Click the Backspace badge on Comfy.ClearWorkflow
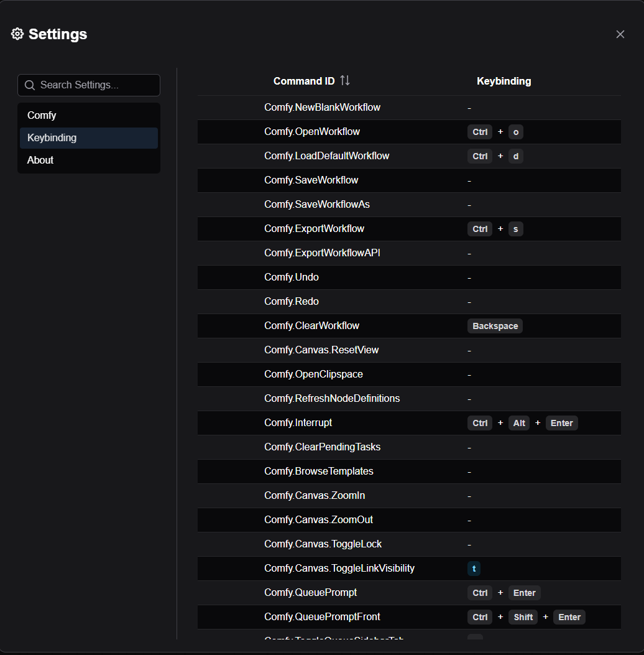Screen dimensions: 644x655 click(495, 325)
